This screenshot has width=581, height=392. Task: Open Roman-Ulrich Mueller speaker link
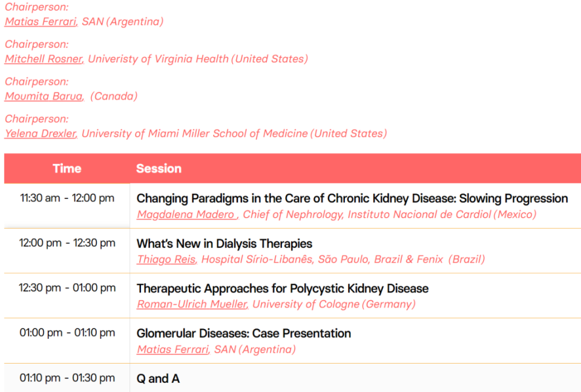coord(192,304)
